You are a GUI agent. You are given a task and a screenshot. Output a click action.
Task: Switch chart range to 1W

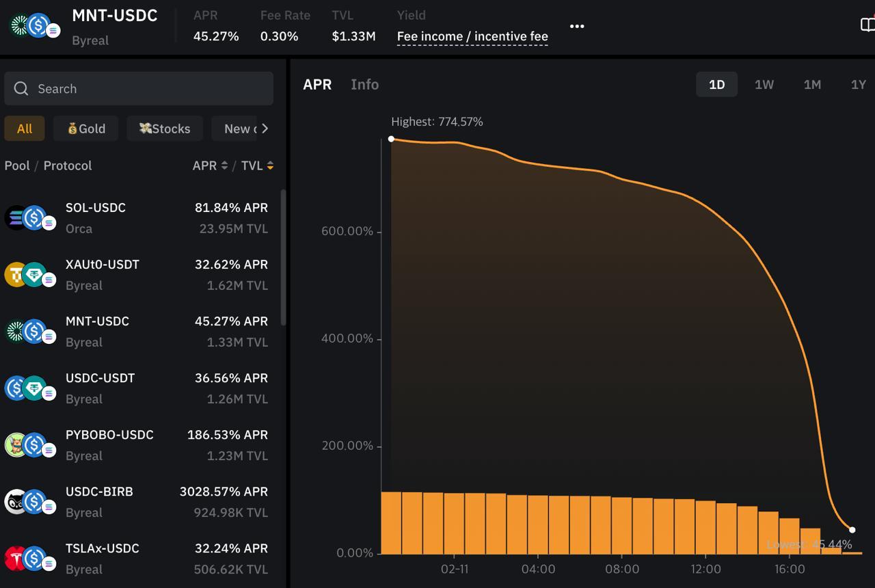[764, 85]
